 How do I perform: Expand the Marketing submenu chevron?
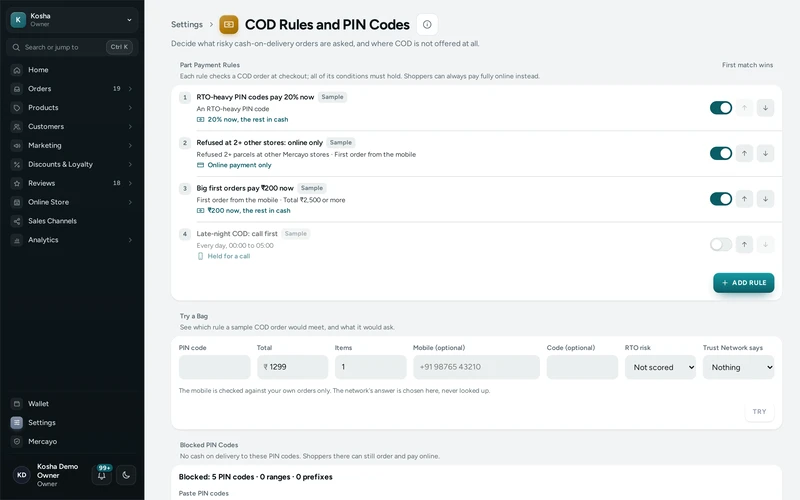(x=130, y=145)
